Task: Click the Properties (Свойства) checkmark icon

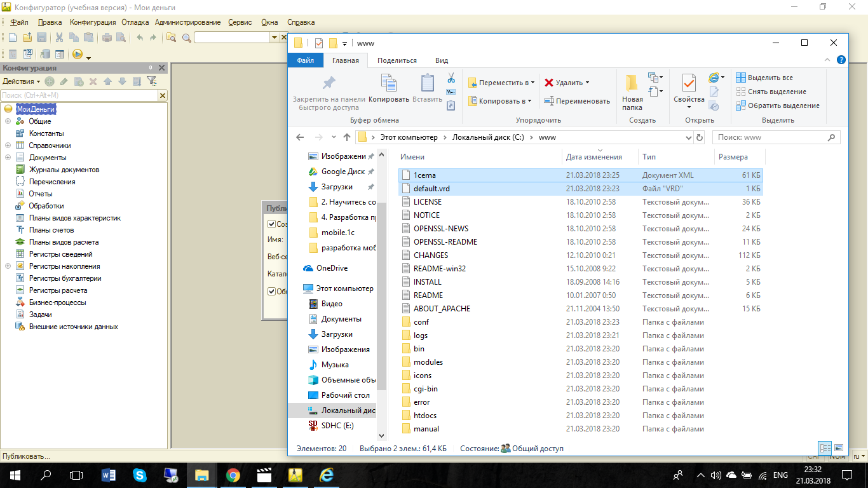Action: point(689,83)
